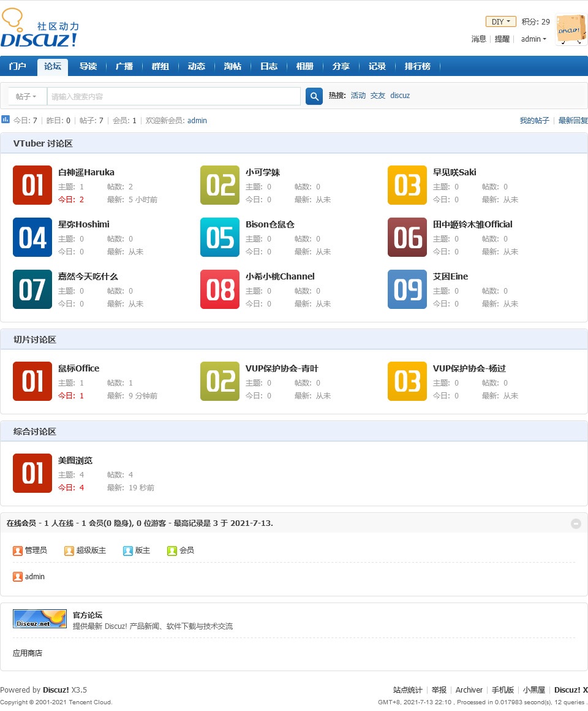Open 最新回复 link
The image size is (588, 711).
[x=573, y=121]
